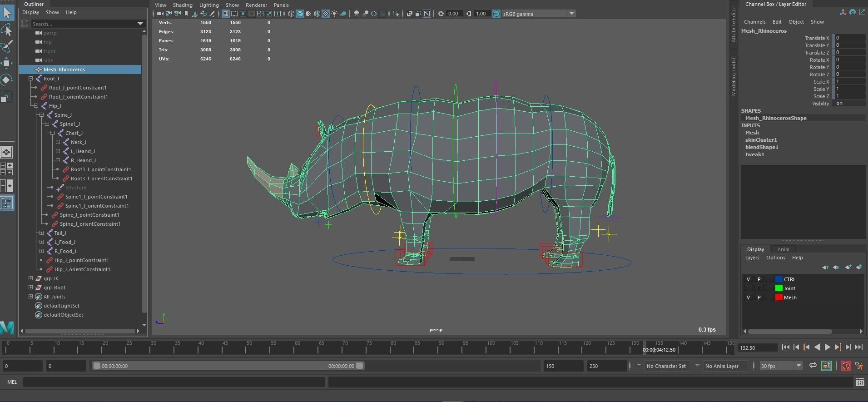Expand the Tail_J joint
The image size is (868, 402).
42,233
